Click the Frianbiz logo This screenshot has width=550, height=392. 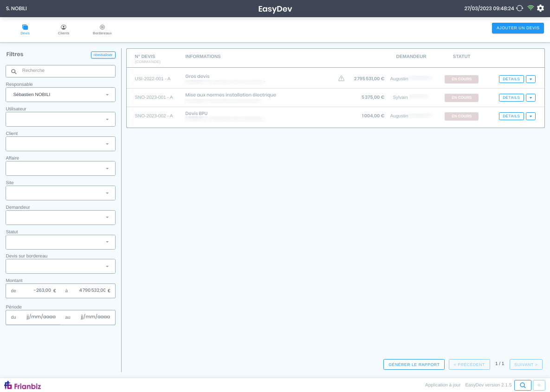pos(23,386)
